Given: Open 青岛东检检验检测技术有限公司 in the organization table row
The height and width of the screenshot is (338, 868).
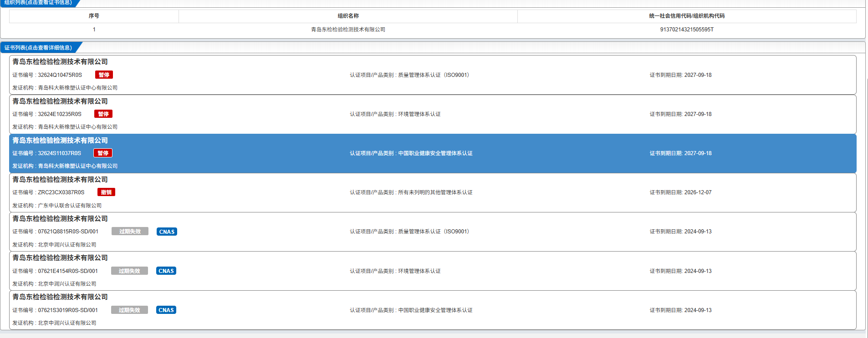Looking at the screenshot, I should (348, 30).
